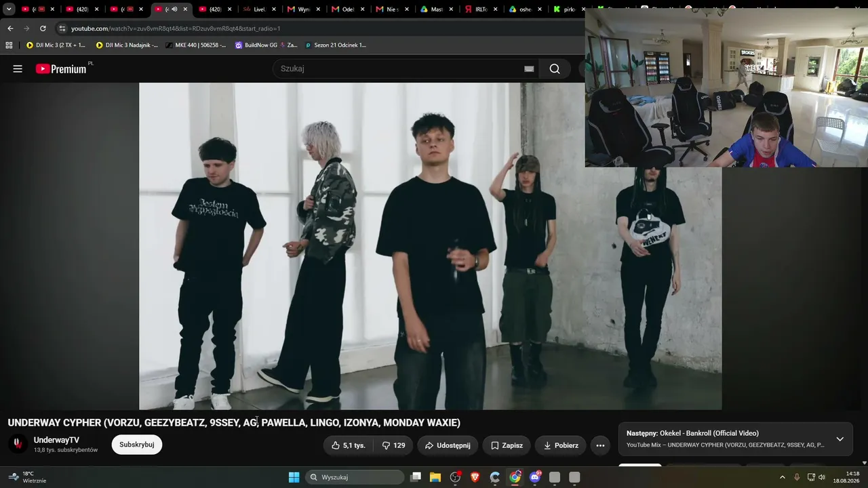Download the video with Pobierz
868x488 pixels.
click(561, 445)
